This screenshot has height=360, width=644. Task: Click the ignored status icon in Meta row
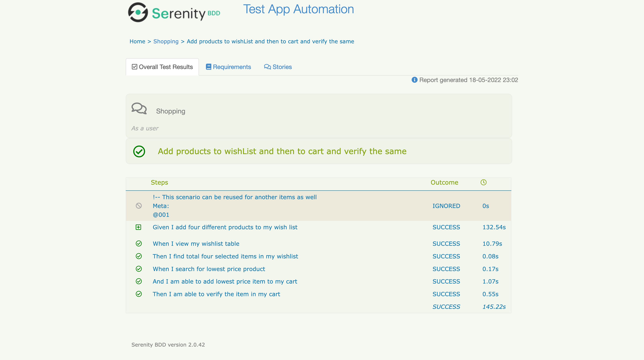(139, 206)
